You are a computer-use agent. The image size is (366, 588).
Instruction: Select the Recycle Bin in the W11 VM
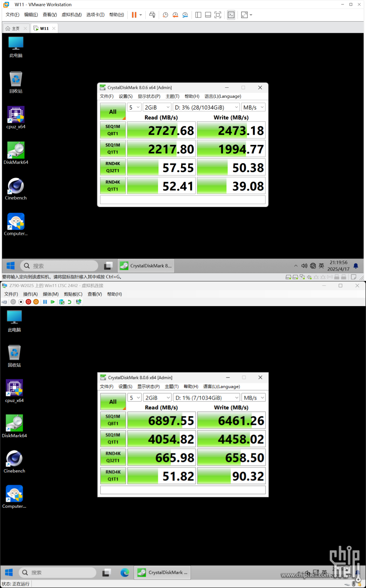coord(16,82)
